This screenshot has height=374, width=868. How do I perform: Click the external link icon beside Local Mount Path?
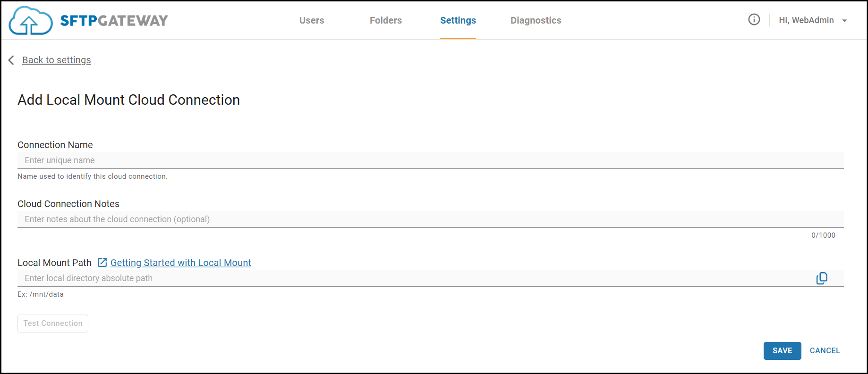(102, 263)
